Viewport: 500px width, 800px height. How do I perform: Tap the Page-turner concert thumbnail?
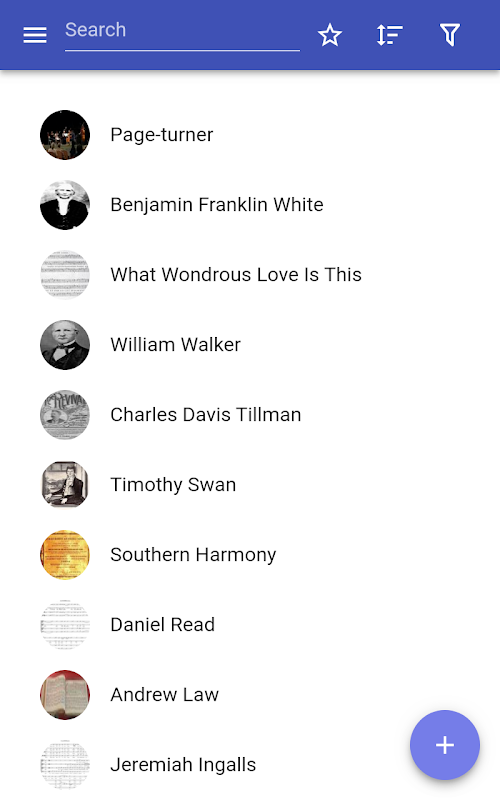[65, 135]
